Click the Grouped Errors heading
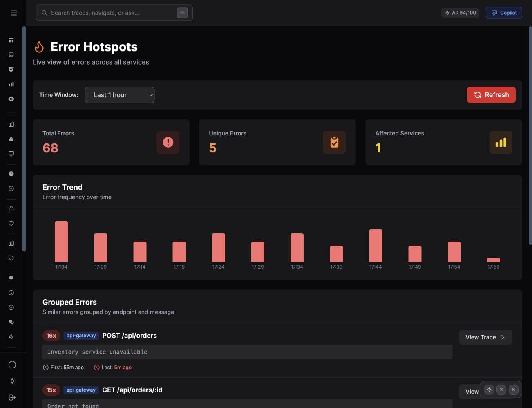This screenshot has width=532, height=408. point(69,302)
